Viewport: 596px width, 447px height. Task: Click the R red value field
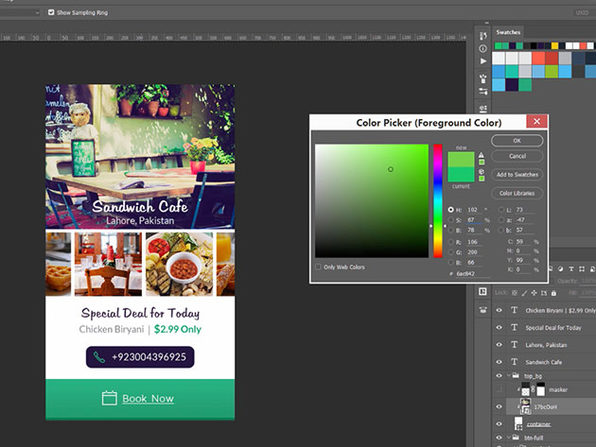(x=474, y=242)
